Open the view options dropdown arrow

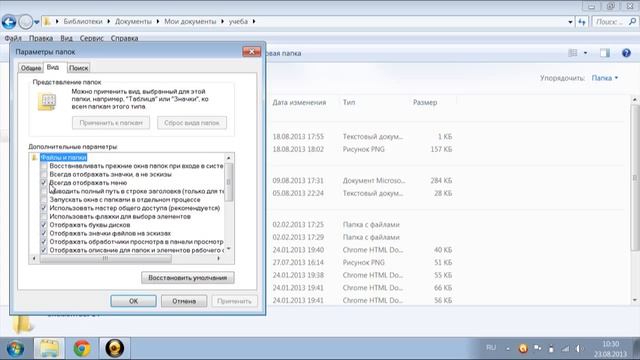click(585, 53)
